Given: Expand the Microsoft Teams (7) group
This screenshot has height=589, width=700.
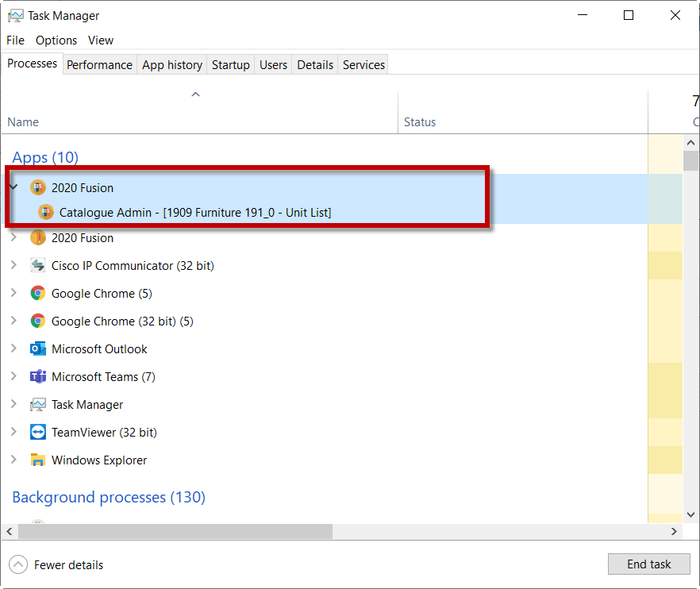Looking at the screenshot, I should coord(13,376).
